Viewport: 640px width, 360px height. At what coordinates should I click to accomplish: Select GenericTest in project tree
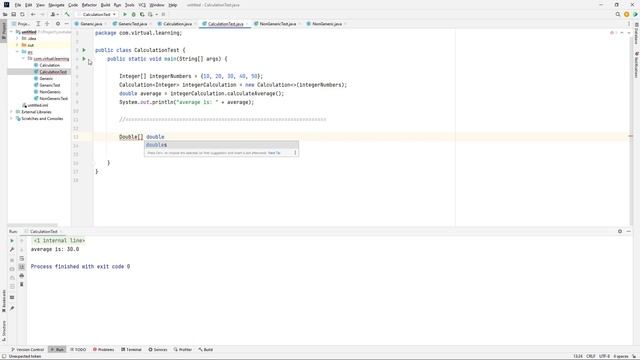point(49,85)
